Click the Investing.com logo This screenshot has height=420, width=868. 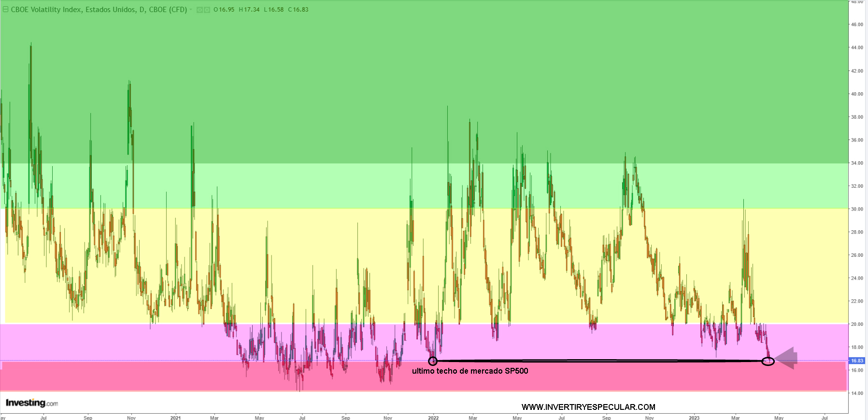pos(32,403)
